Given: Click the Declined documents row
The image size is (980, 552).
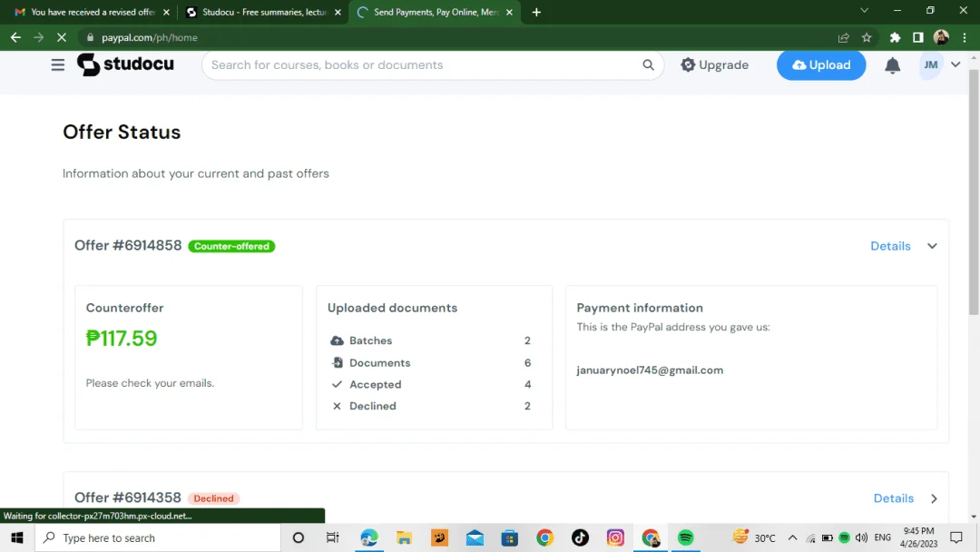Looking at the screenshot, I should pyautogui.click(x=431, y=407).
